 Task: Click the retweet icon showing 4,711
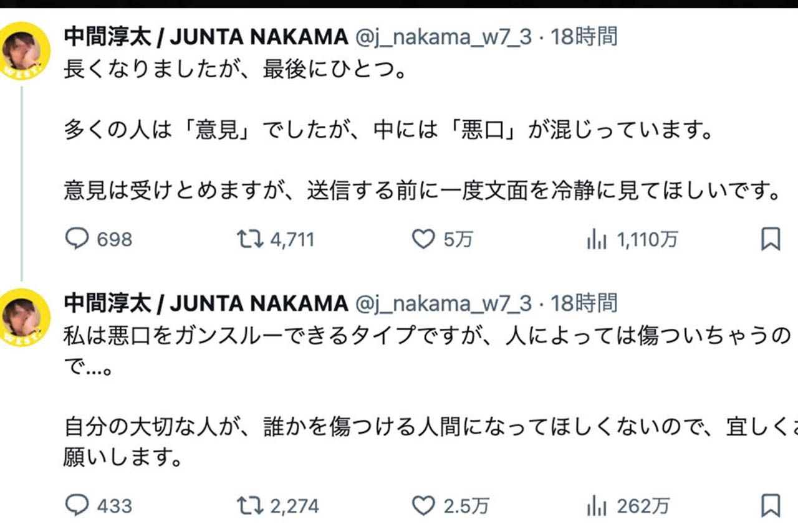point(251,239)
